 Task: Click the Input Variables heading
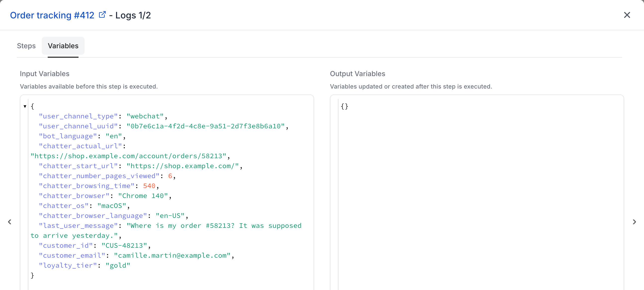point(44,74)
